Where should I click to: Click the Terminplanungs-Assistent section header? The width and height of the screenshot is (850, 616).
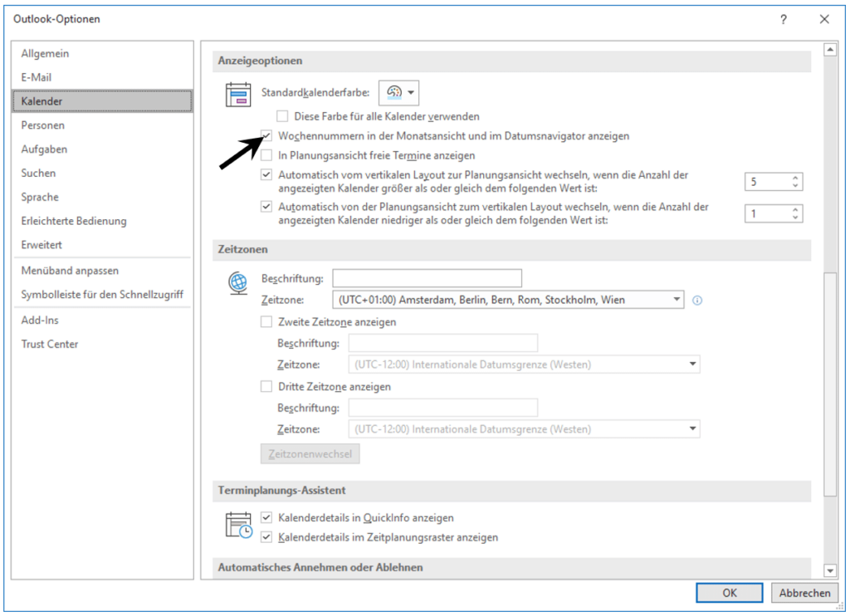511,490
